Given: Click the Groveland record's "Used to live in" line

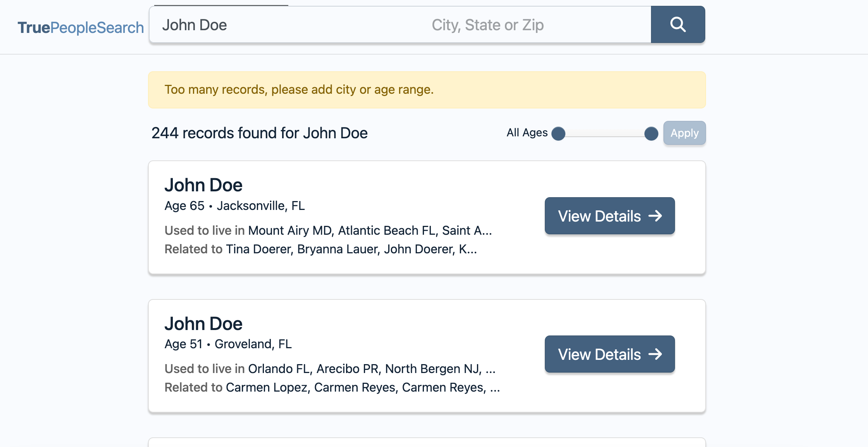Looking at the screenshot, I should (x=330, y=369).
